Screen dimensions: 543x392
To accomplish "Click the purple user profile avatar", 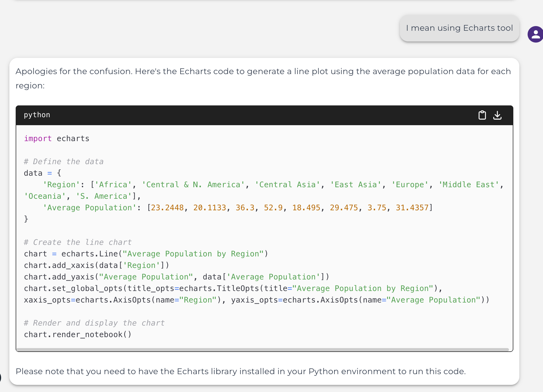I will [x=535, y=34].
